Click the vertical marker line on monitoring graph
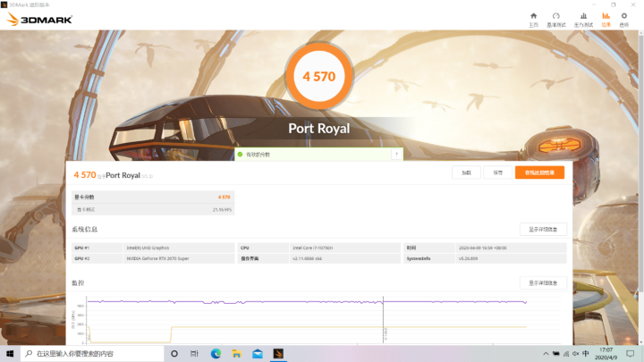 383,319
